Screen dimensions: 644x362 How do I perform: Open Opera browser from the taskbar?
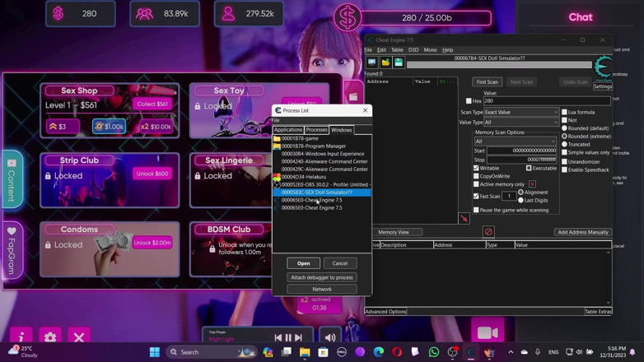(397, 352)
